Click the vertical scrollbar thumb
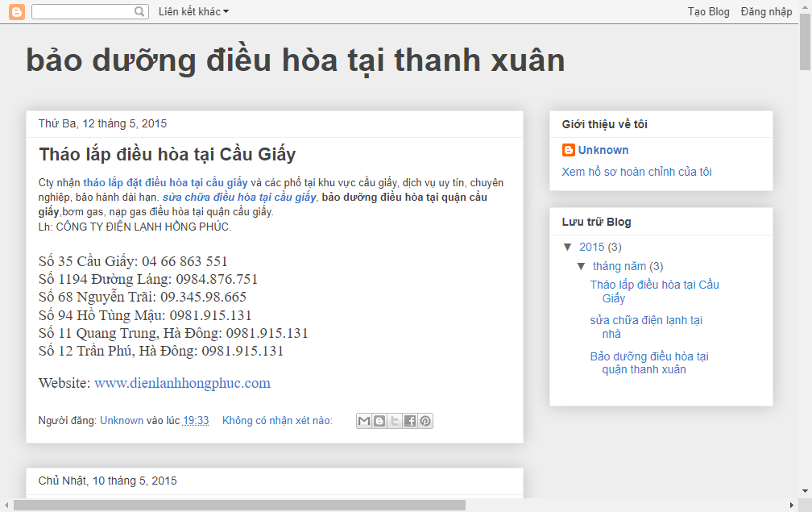The width and height of the screenshot is (812, 512). click(x=805, y=43)
